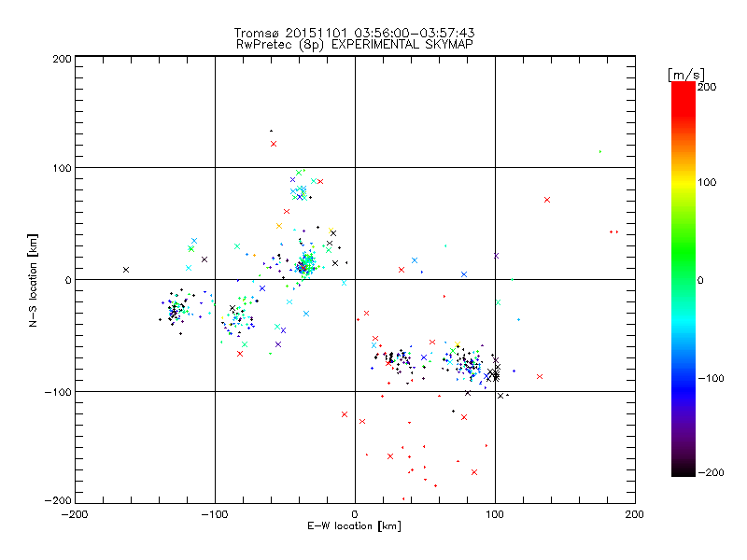Click the colorbar label '200' at top
Image resolution: width=747 pixels, height=560 pixels.
(x=707, y=87)
